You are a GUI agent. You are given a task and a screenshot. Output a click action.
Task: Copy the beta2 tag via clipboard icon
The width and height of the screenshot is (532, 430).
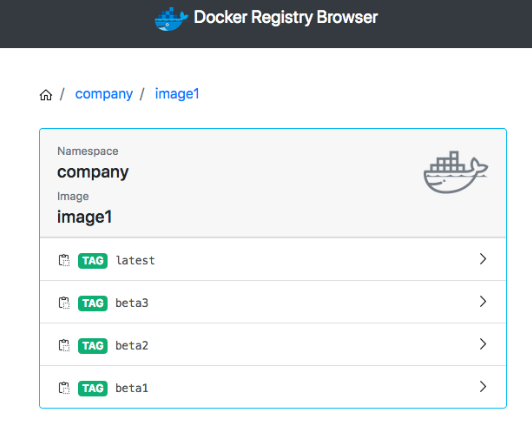tap(64, 345)
